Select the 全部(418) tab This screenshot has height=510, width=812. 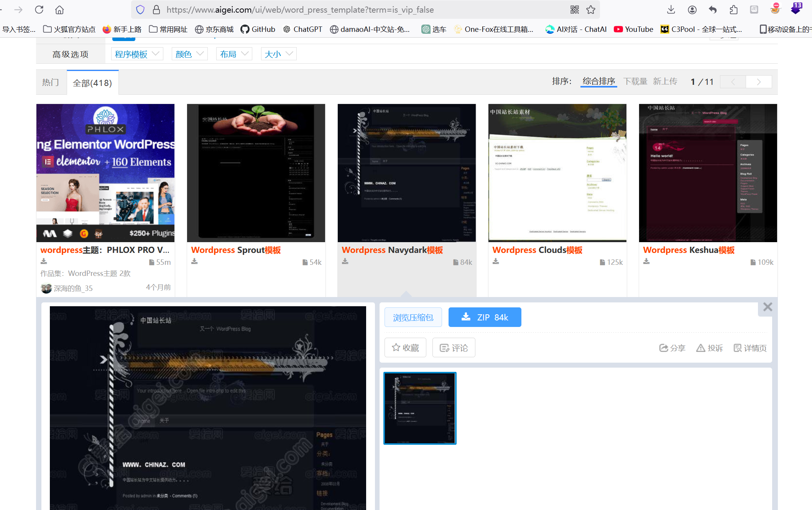(x=92, y=83)
